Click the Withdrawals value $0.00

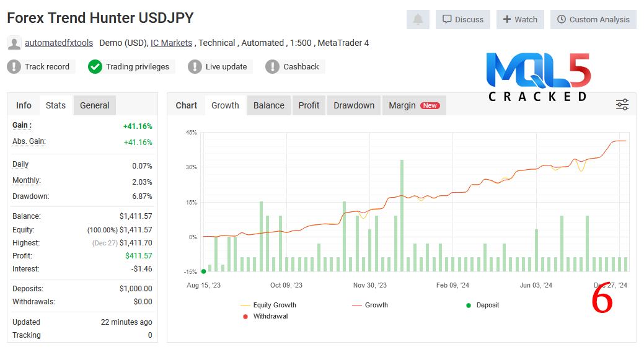[143, 302]
